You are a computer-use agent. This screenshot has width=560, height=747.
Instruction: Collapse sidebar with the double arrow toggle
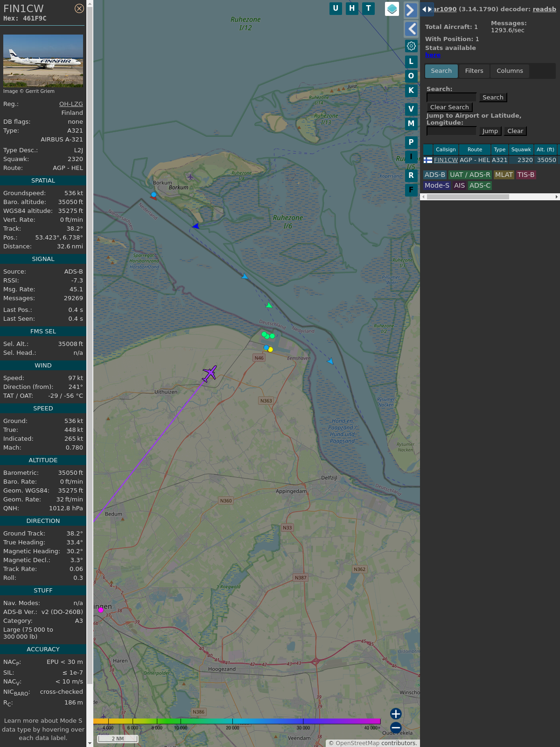427,9
